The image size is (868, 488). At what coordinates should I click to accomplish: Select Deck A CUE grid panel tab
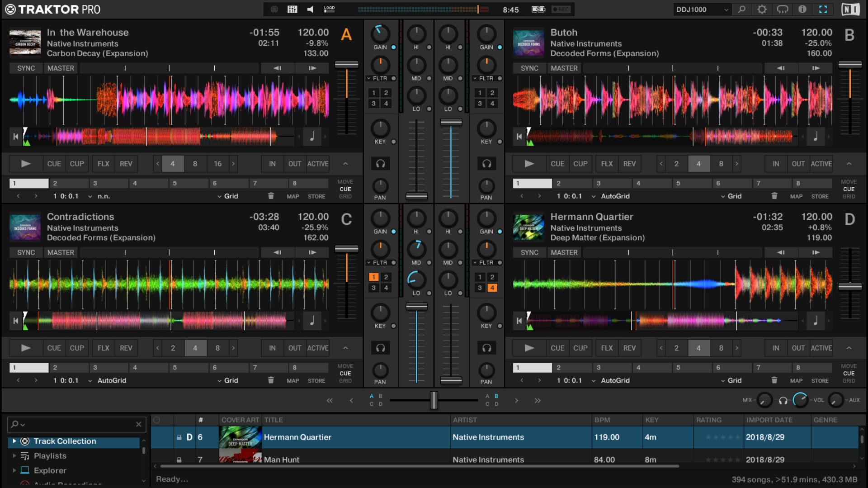click(x=345, y=189)
